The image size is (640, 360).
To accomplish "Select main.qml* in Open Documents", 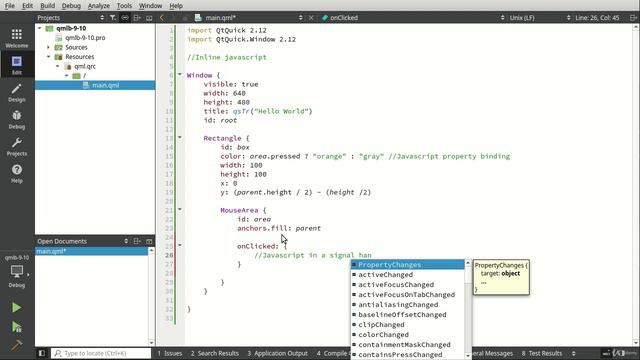I will [91, 251].
